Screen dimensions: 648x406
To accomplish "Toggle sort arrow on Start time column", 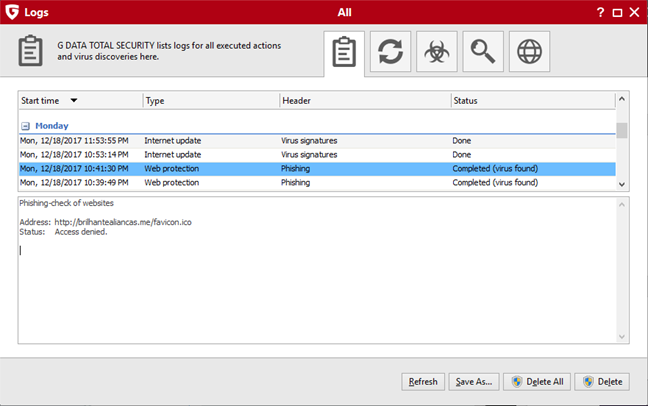I will (x=74, y=101).
